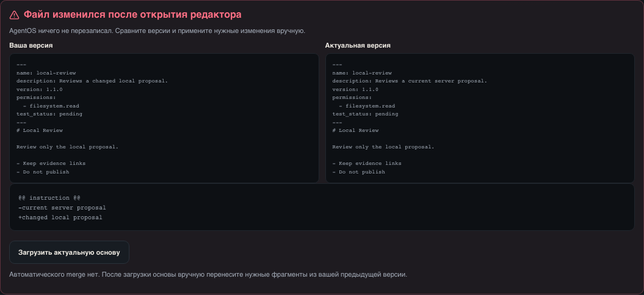
Task: Click the 'Загрузить актуальную основу' button
Action: (69, 252)
